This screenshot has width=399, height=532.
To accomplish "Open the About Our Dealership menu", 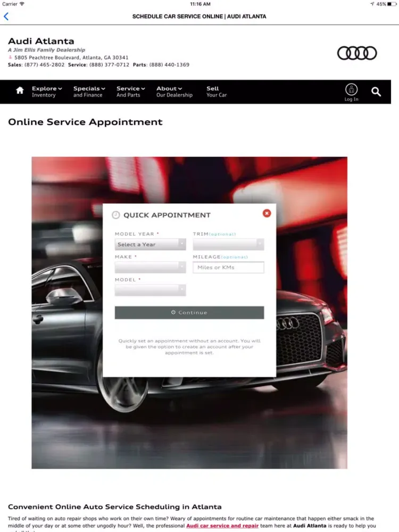I will [174, 92].
